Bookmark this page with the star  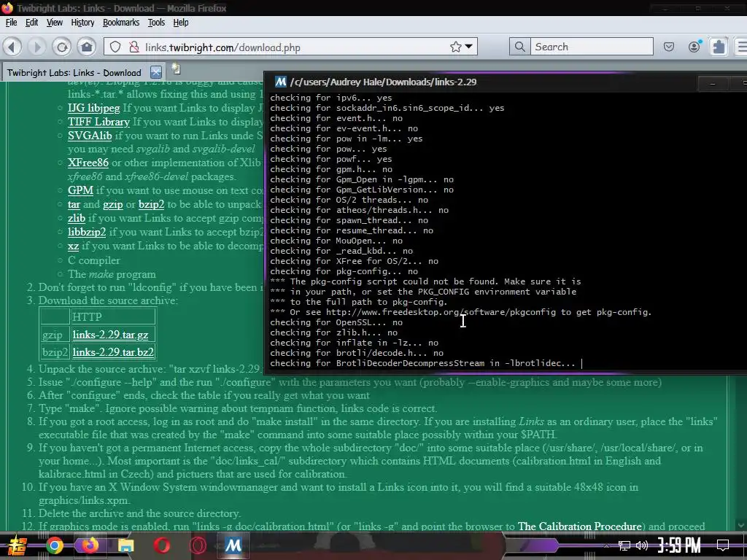455,47
